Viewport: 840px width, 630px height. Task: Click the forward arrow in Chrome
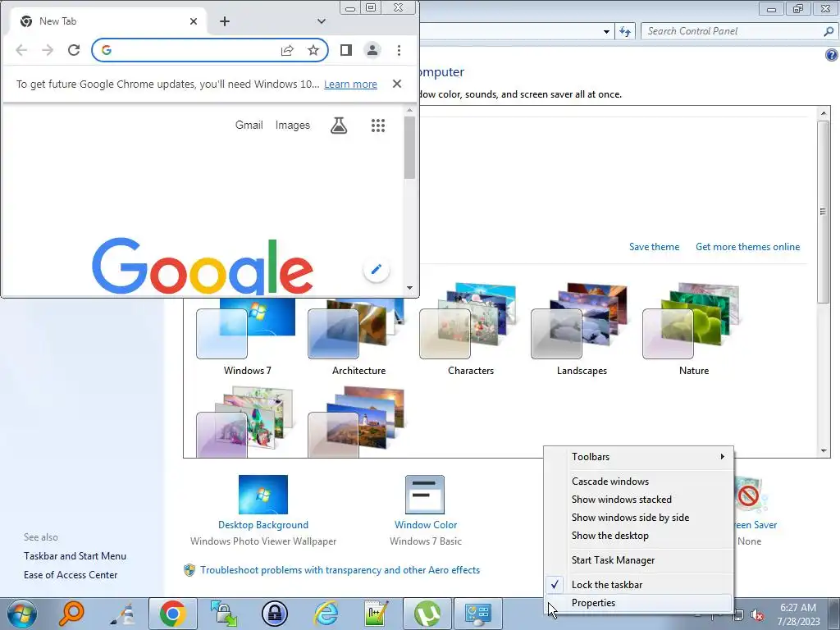pos(48,50)
